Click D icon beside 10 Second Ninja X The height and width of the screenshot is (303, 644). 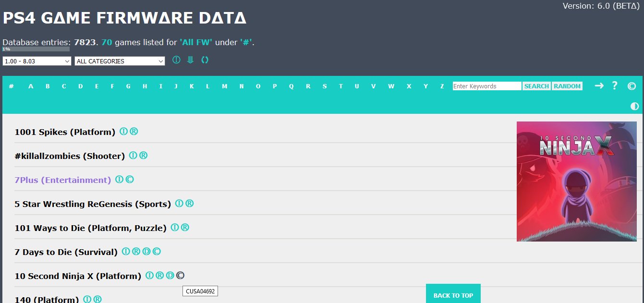coord(170,275)
